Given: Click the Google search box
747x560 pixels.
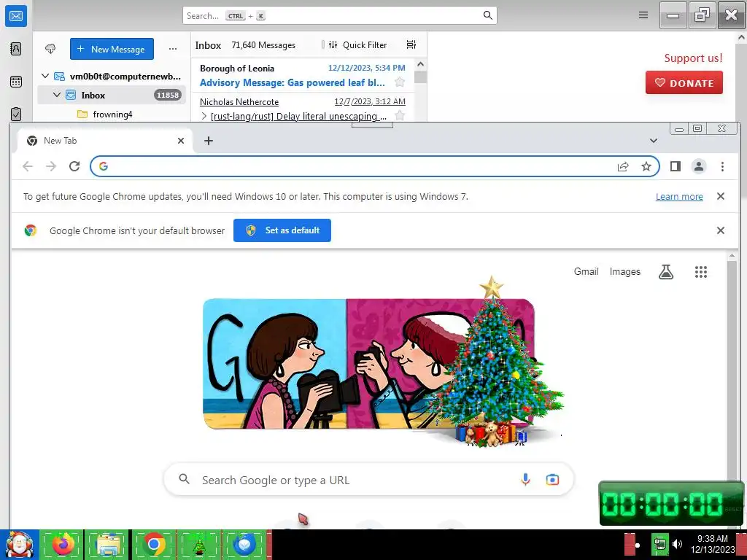Looking at the screenshot, I should click(368, 480).
